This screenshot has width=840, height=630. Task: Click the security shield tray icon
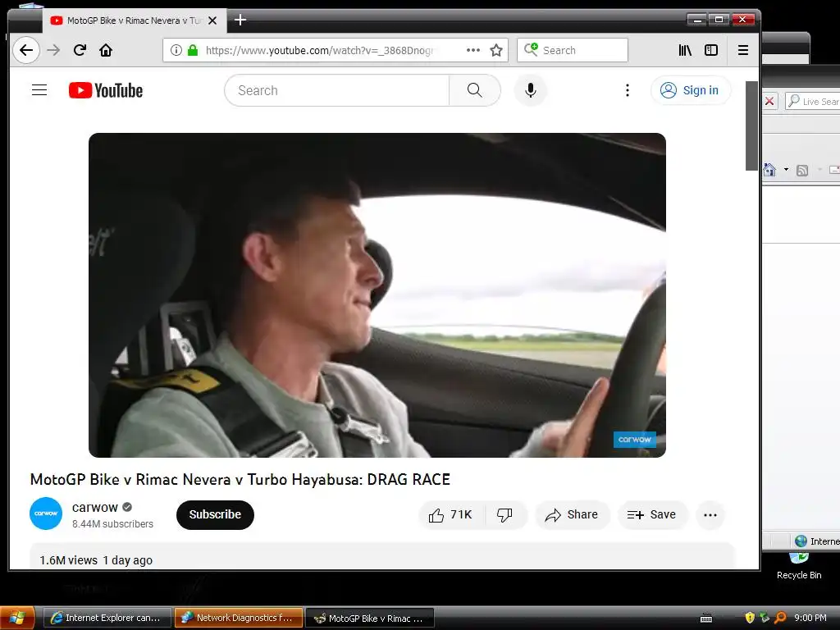click(750, 618)
